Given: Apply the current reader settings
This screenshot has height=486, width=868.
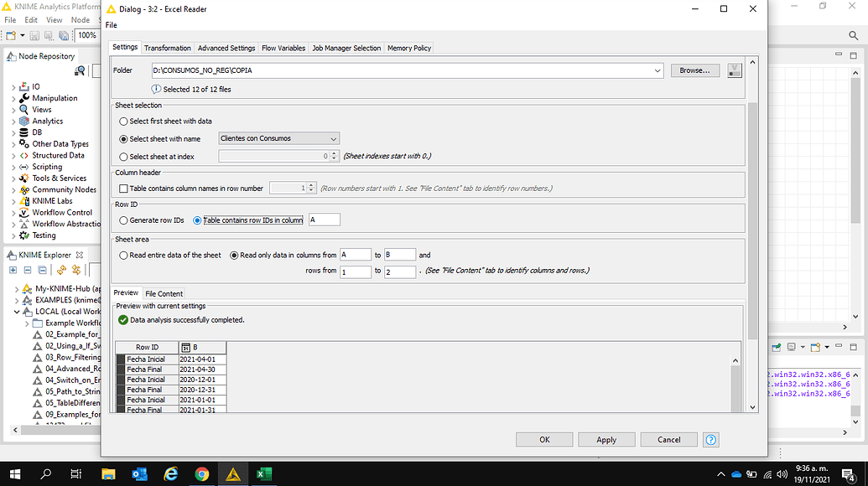Looking at the screenshot, I should (606, 439).
